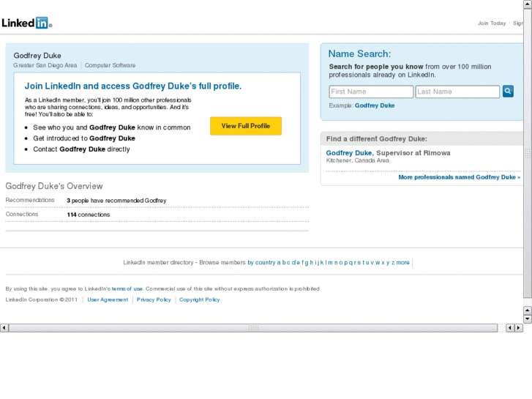
Task: Click the Recommendations label
Action: 30,200
